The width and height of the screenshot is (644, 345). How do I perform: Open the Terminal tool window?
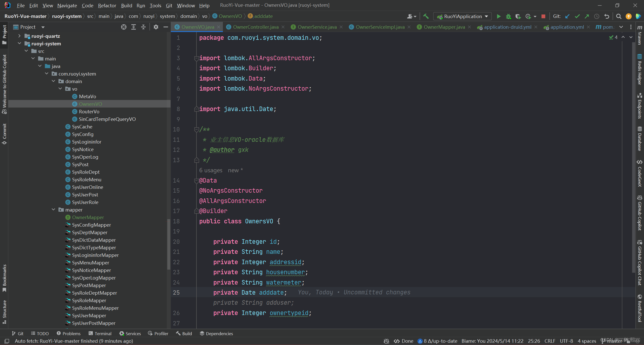100,333
